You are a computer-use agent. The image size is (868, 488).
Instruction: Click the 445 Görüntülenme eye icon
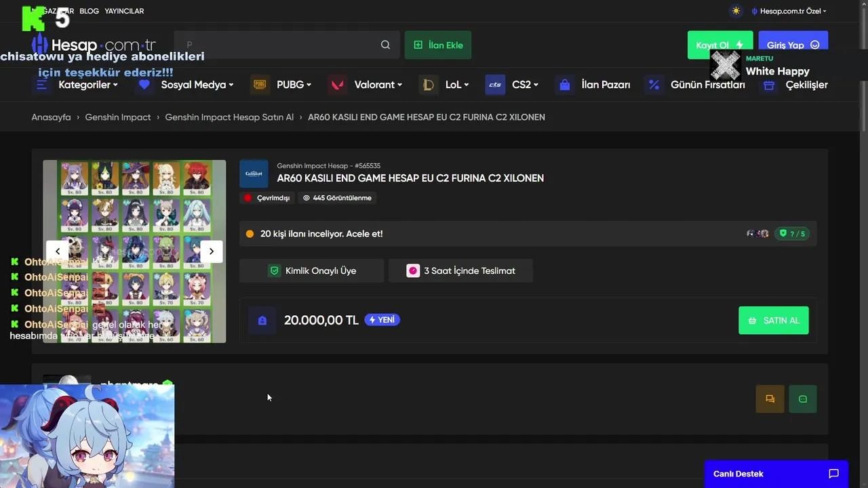tap(307, 198)
